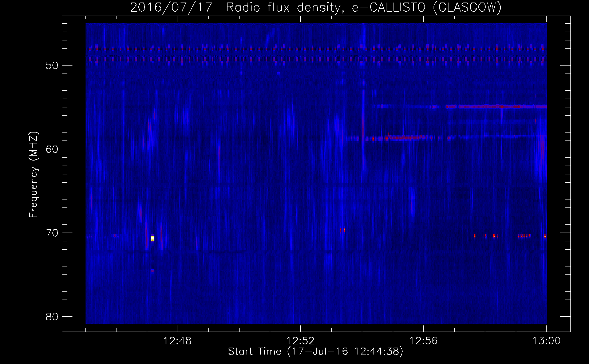Click frequency tick label "80"
589x364 pixels.
pos(52,317)
